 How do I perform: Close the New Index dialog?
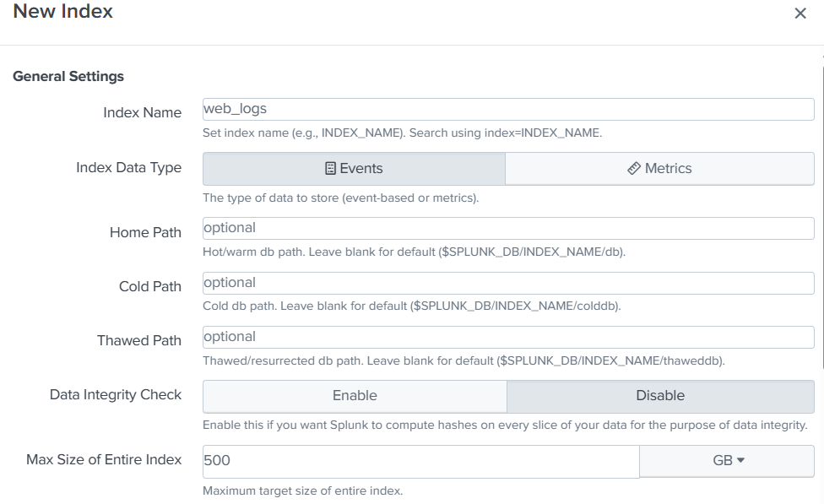[x=800, y=14]
